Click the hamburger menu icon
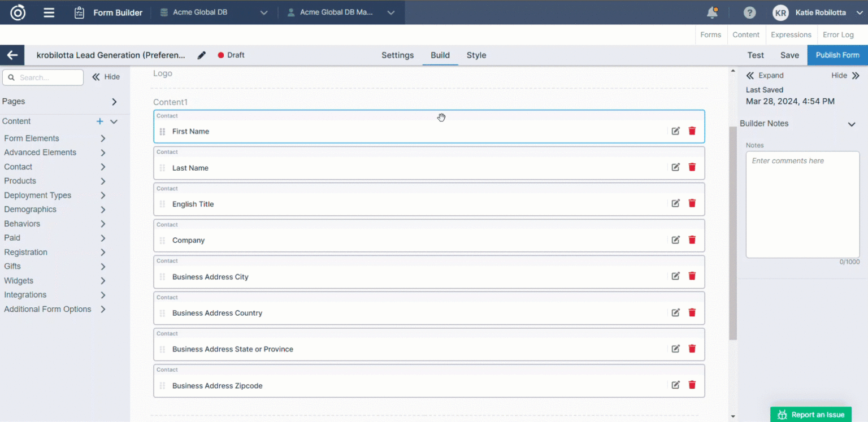 (x=49, y=12)
